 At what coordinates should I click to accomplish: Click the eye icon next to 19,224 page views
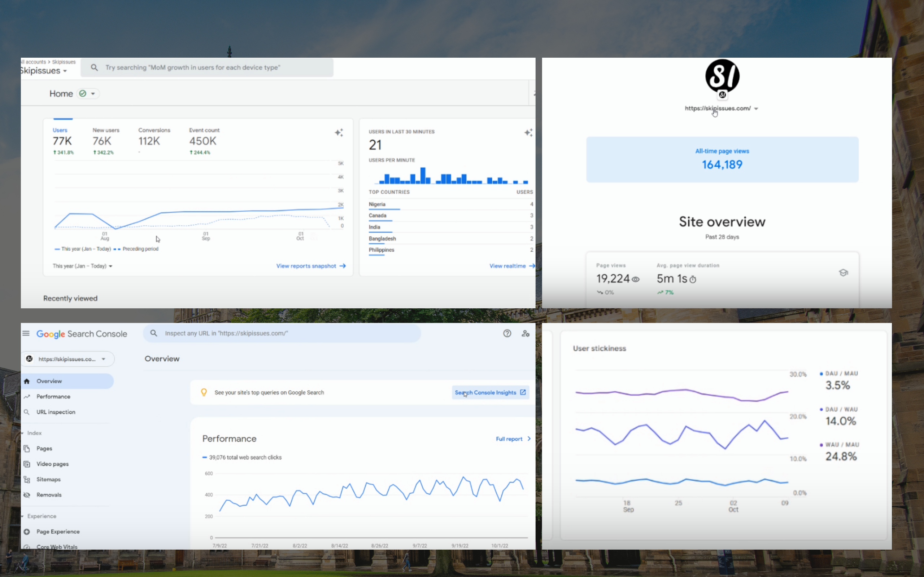click(635, 279)
